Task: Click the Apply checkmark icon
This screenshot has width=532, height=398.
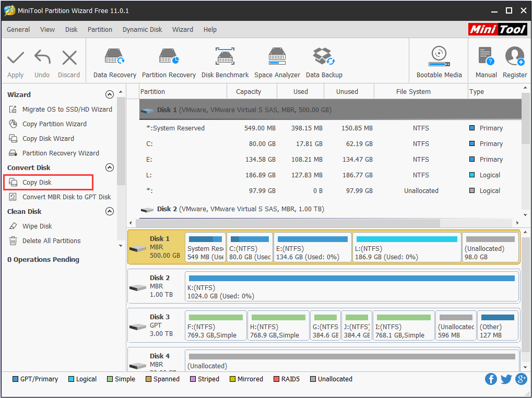Action: pos(16,57)
